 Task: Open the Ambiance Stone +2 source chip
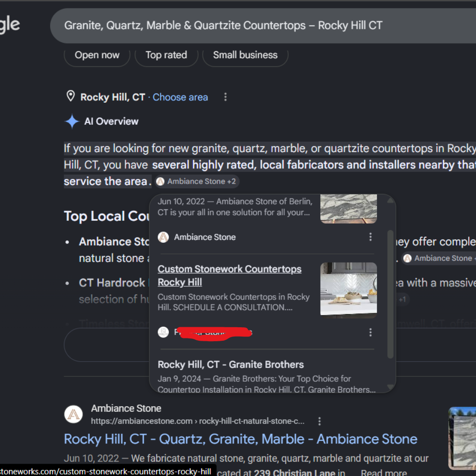point(197,181)
